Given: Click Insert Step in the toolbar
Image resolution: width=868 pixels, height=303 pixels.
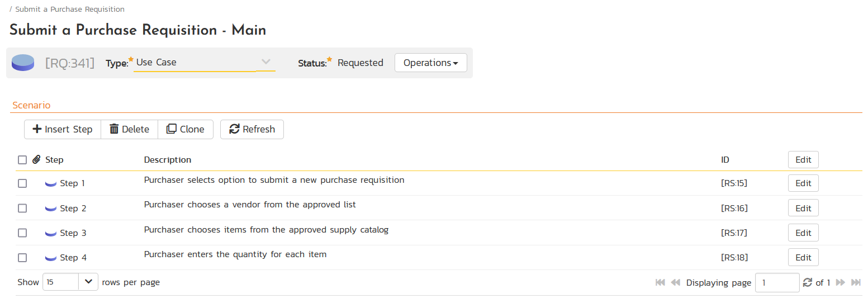Looking at the screenshot, I should pos(63,129).
